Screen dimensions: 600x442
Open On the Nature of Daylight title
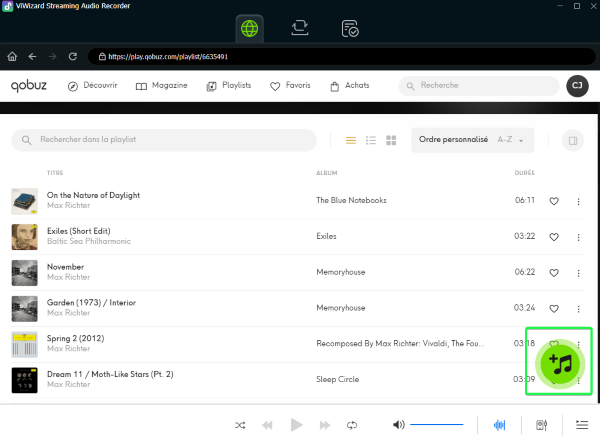coord(93,195)
